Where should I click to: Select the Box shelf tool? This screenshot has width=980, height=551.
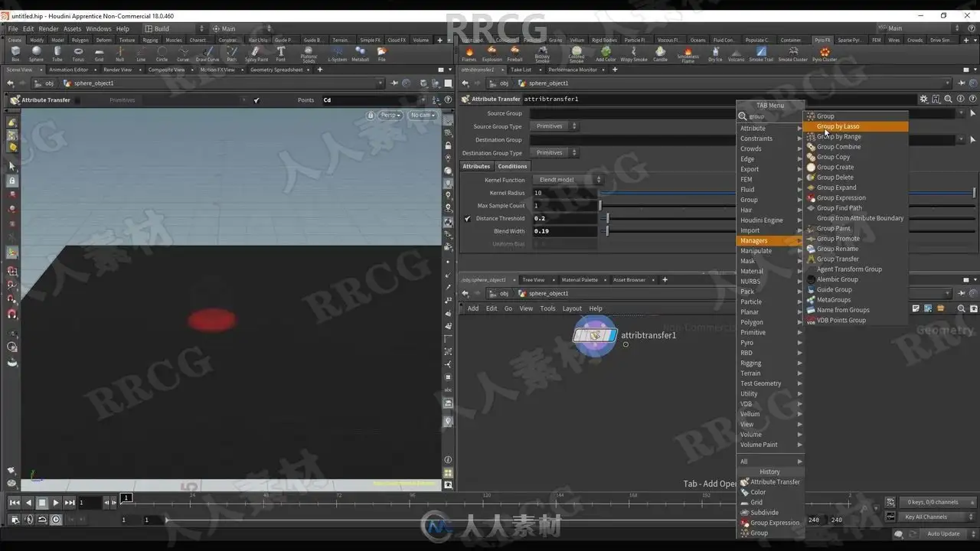tap(15, 54)
